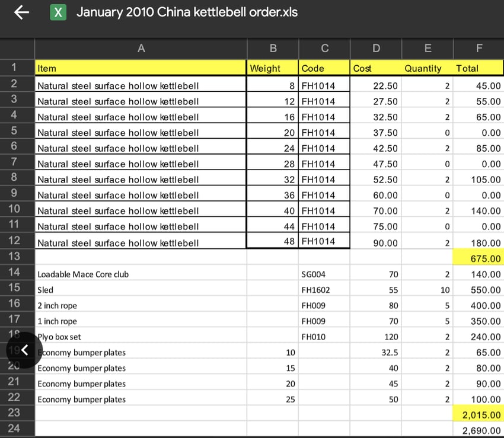Screen dimensions: 504x438
Task: Select row 24 header
Action: tap(17, 429)
